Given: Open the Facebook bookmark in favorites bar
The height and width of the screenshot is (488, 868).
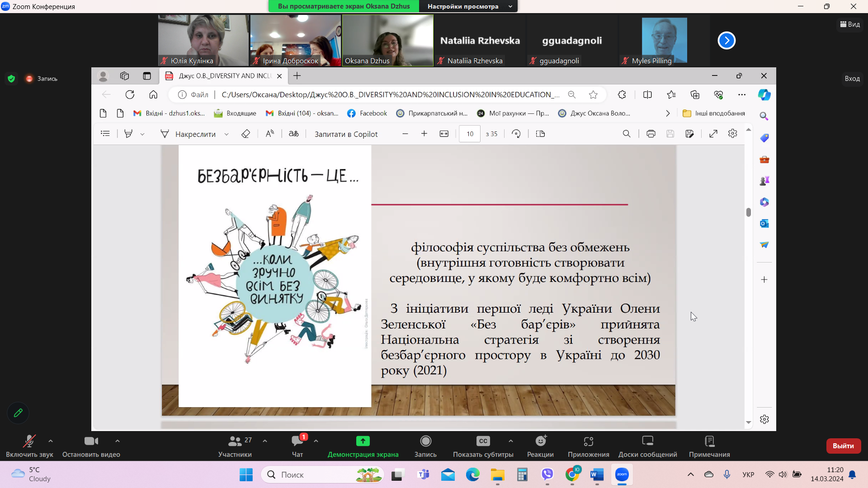Looking at the screenshot, I should pyautogui.click(x=367, y=113).
